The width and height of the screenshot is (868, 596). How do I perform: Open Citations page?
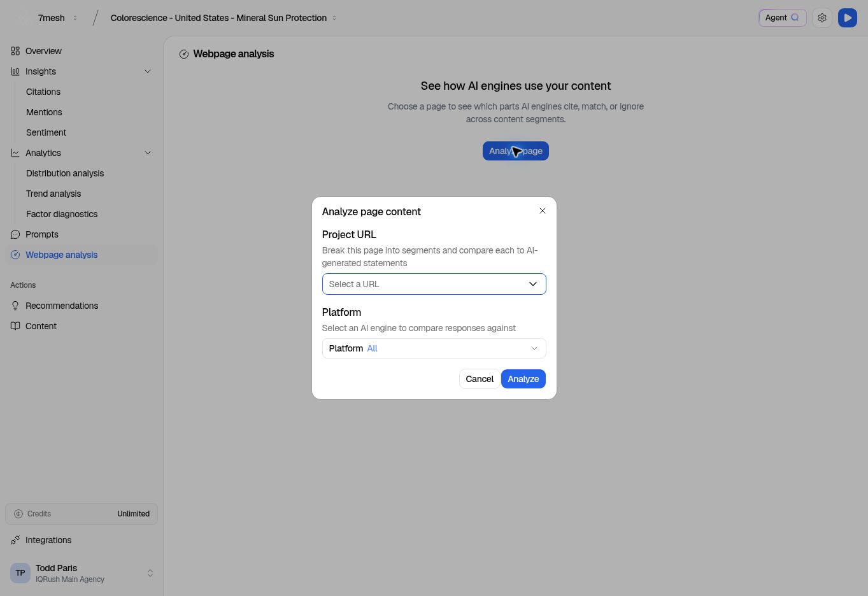pos(43,92)
